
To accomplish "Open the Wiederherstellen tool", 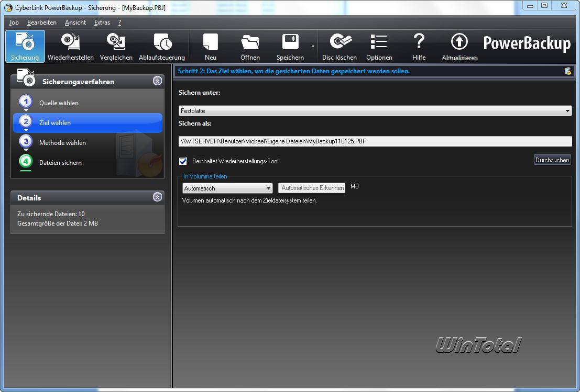I will pos(71,46).
